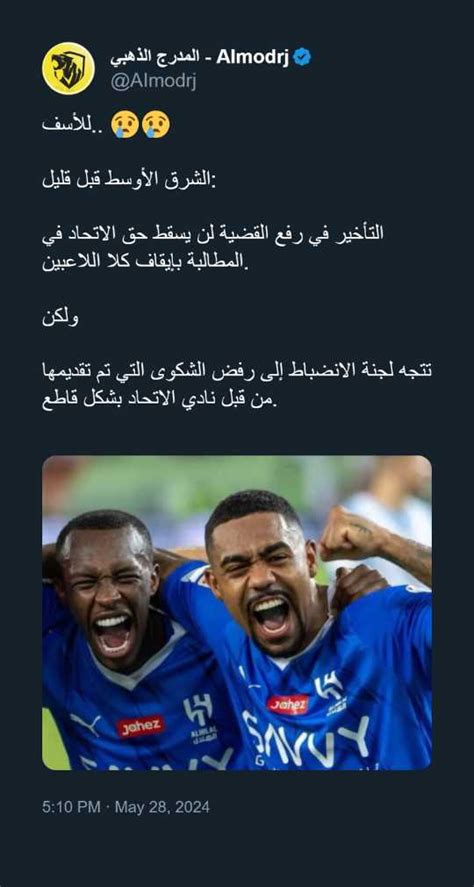Tap the Jahez badge on left player's shirt

coord(141,726)
